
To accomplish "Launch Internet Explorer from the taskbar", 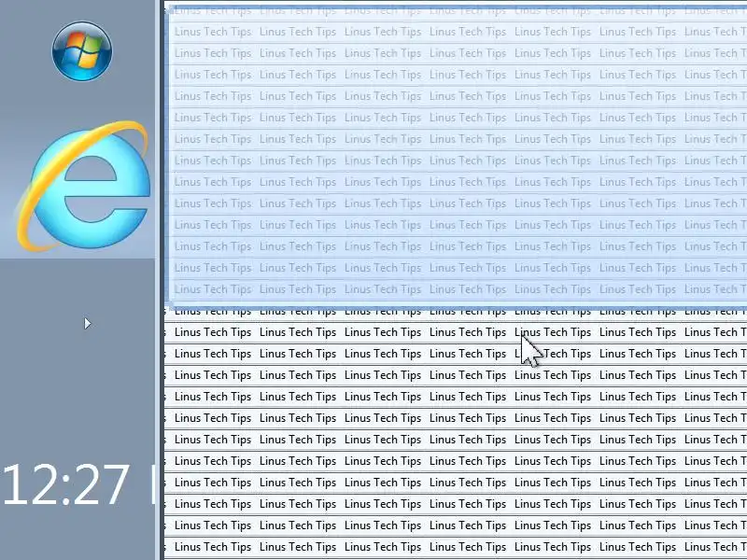I will [x=83, y=186].
